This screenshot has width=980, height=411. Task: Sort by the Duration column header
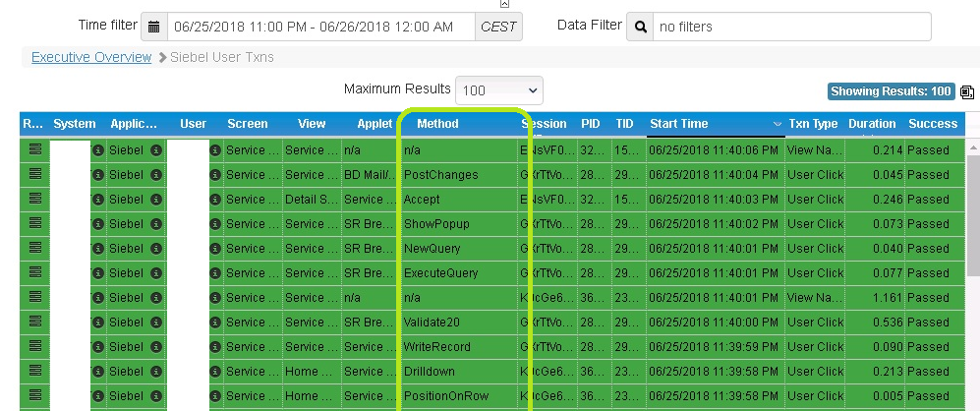pos(872,124)
